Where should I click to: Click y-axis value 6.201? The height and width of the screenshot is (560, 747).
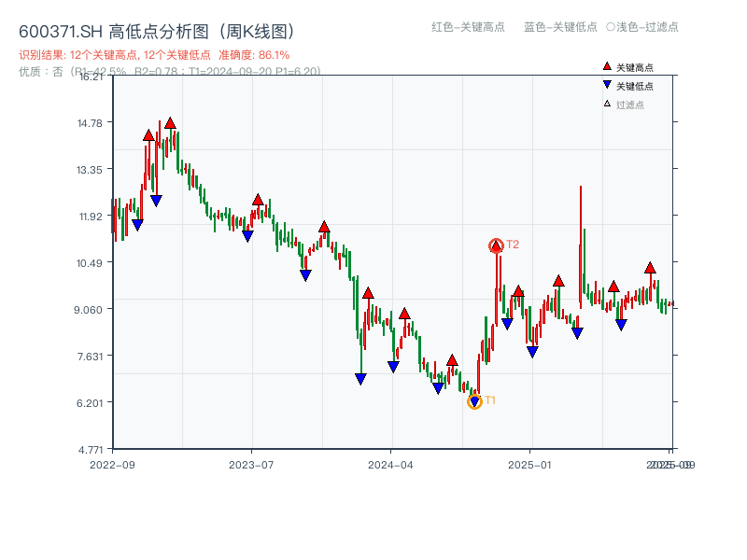[x=90, y=403]
